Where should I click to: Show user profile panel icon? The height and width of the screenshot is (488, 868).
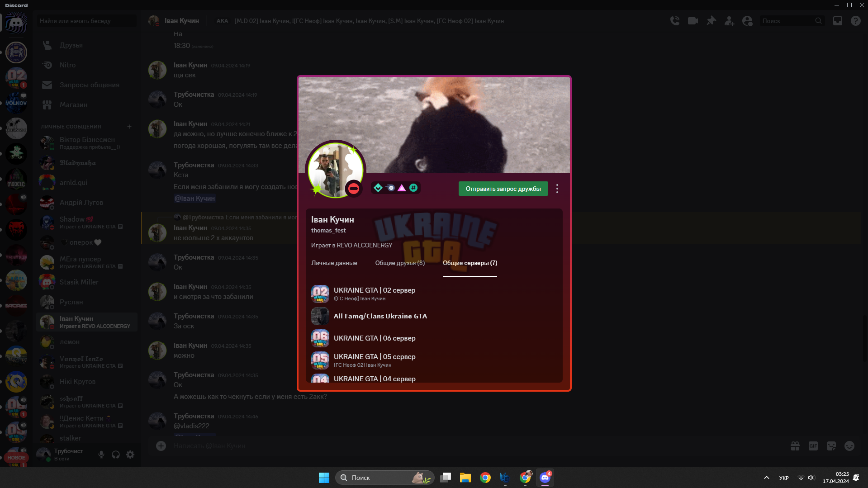pos(747,21)
